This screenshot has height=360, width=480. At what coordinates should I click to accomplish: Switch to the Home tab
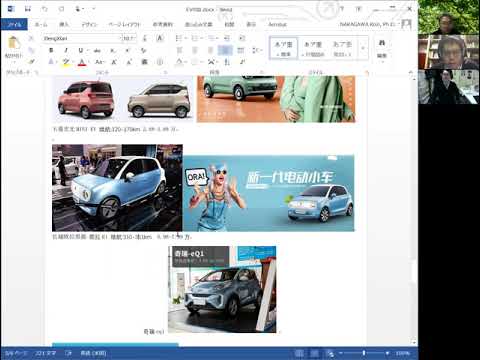coord(41,24)
